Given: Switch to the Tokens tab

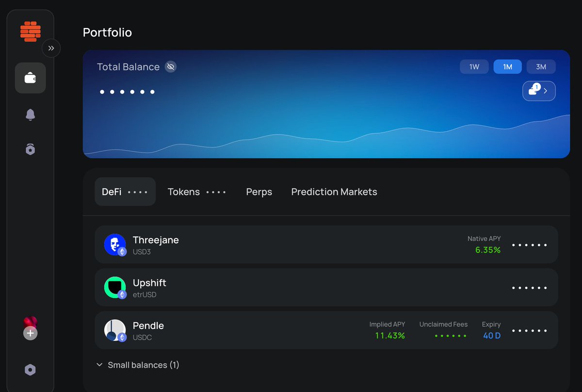Looking at the screenshot, I should (197, 192).
